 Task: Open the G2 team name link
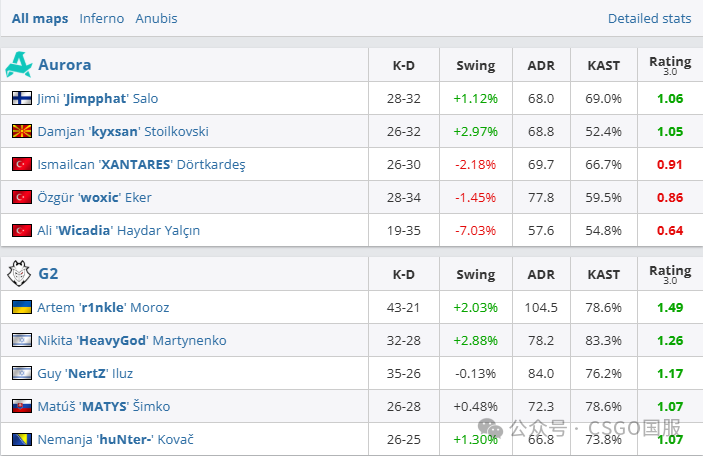(48, 274)
